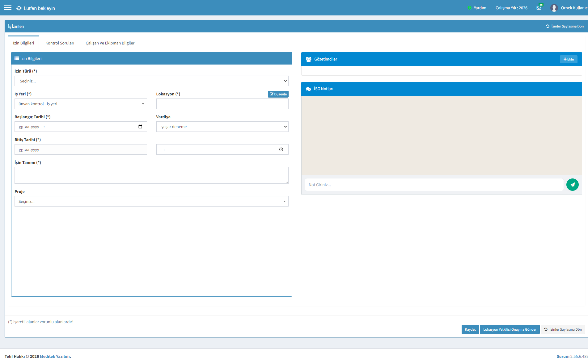Open the clock picker in the end time field

(x=281, y=149)
